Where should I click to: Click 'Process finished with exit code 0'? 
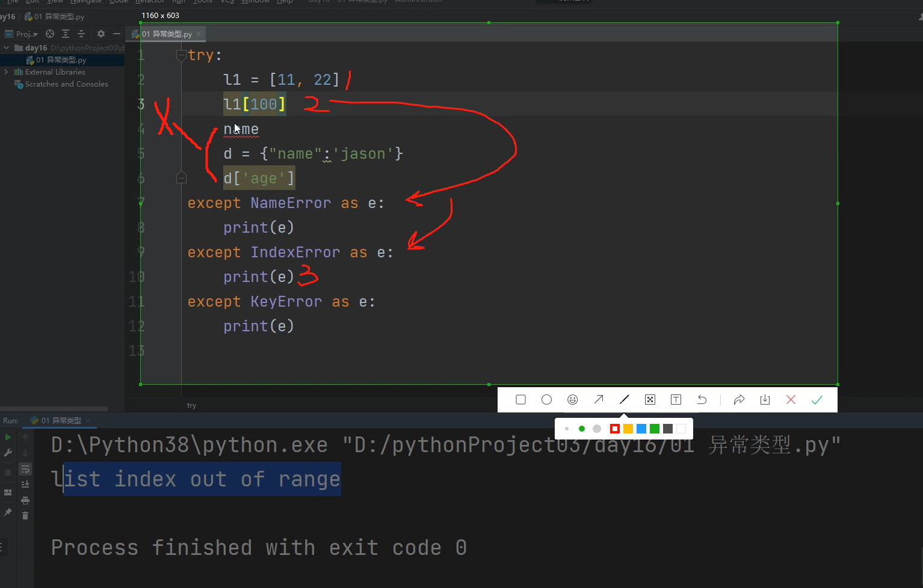[259, 548]
